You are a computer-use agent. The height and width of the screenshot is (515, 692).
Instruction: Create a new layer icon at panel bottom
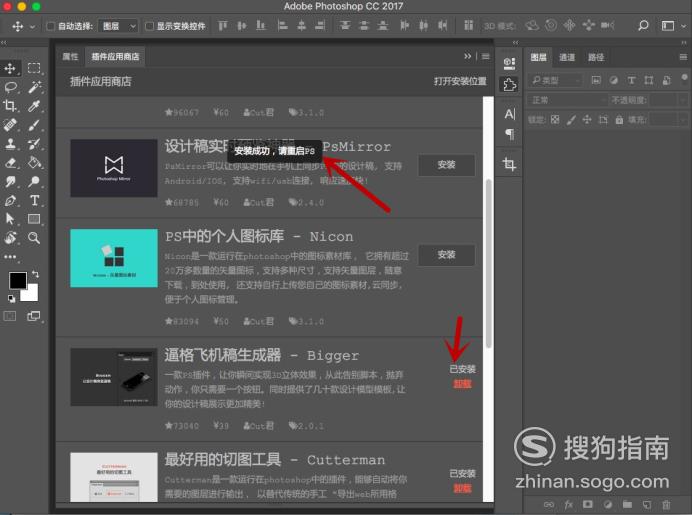point(647,504)
